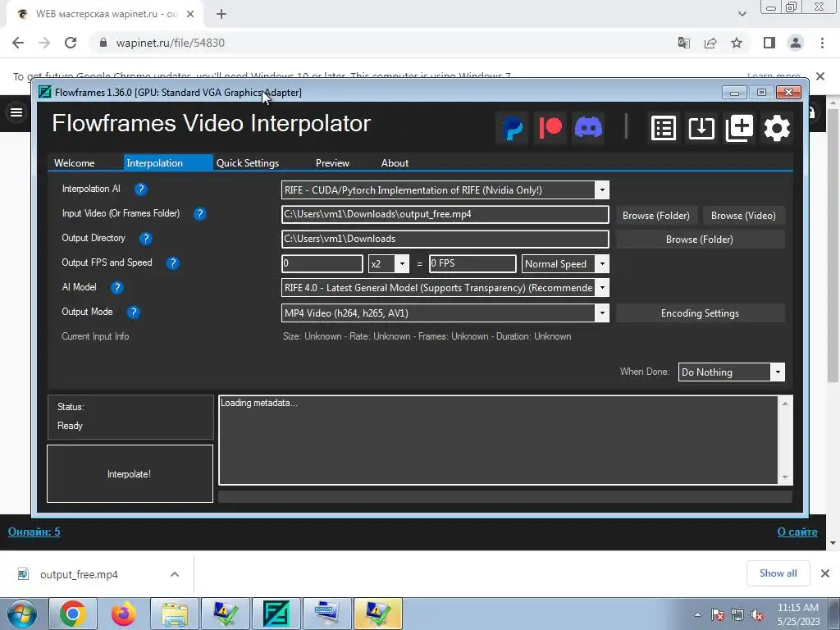Click Browse (Folder) for output directory
Image resolution: width=840 pixels, height=630 pixels.
[700, 240]
